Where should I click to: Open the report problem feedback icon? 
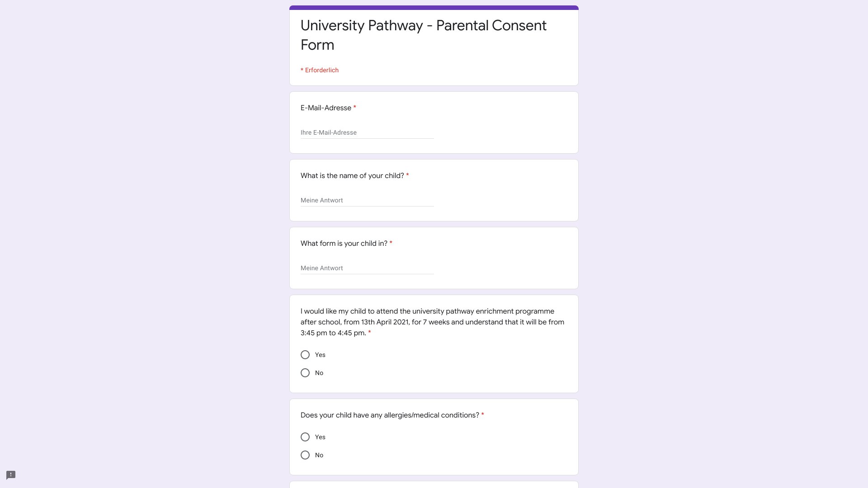[11, 475]
